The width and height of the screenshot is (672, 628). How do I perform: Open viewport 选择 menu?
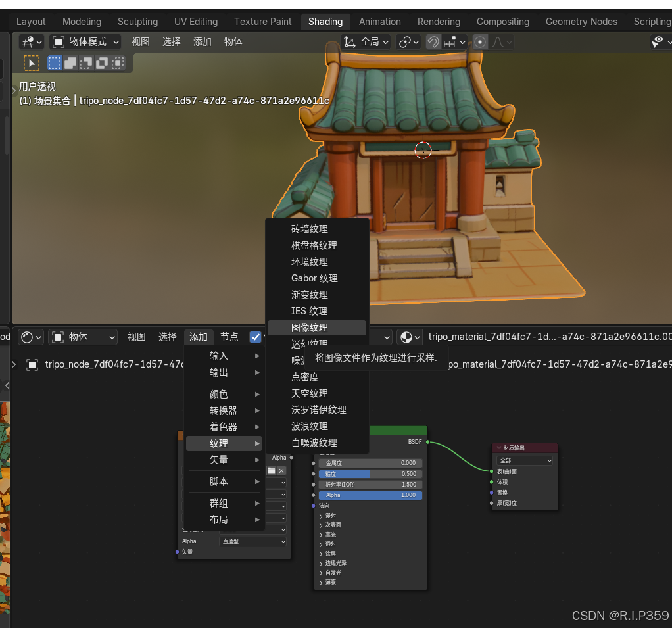172,42
